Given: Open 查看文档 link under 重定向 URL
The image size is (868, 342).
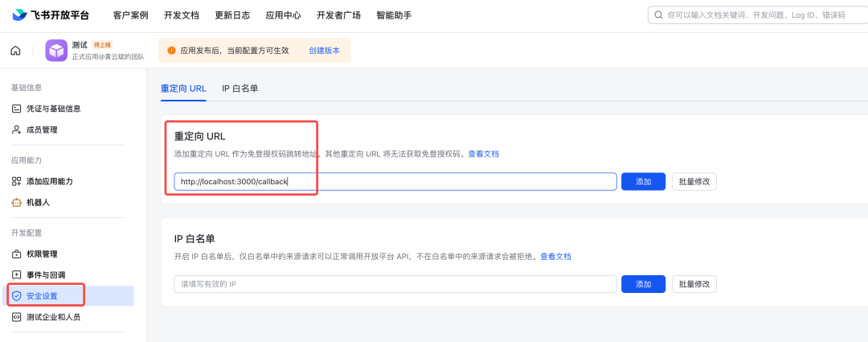Looking at the screenshot, I should (484, 154).
